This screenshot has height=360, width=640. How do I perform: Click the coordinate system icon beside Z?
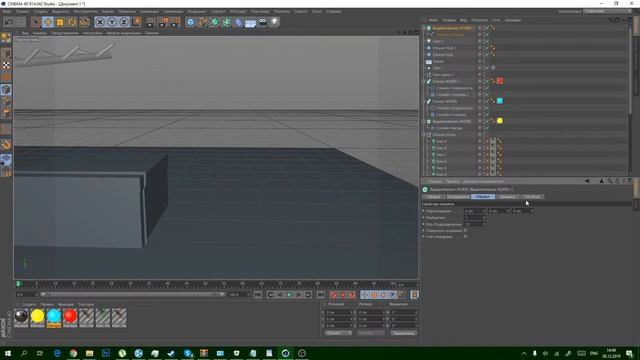136,22
